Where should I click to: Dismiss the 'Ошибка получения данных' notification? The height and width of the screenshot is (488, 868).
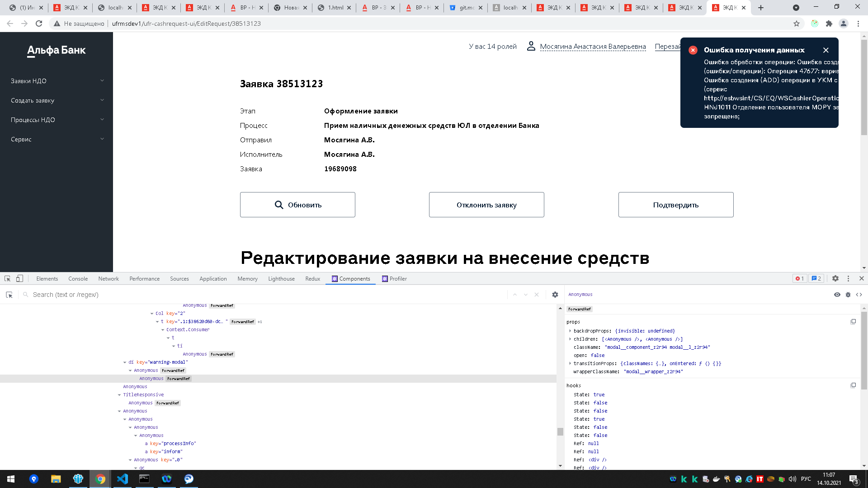[x=826, y=50]
